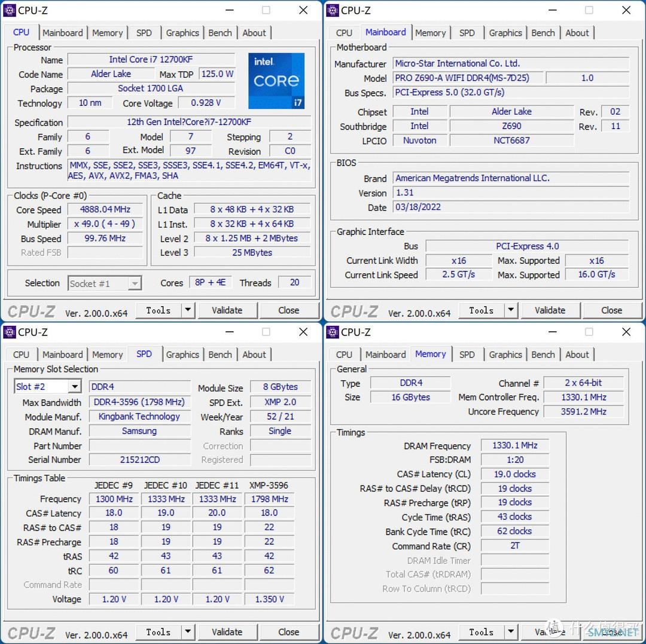Open Tools dropdown arrow in Mainboard window
This screenshot has height=644, width=646.
[511, 310]
